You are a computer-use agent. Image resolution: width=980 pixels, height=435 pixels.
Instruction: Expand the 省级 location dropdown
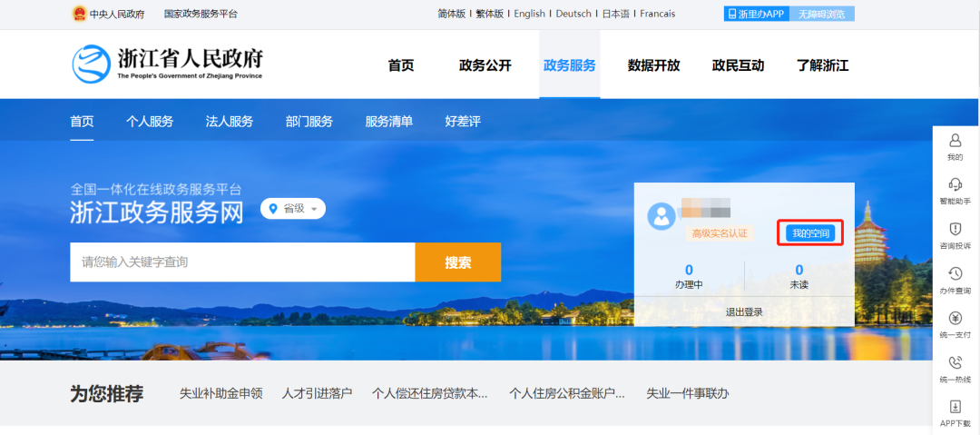click(293, 209)
